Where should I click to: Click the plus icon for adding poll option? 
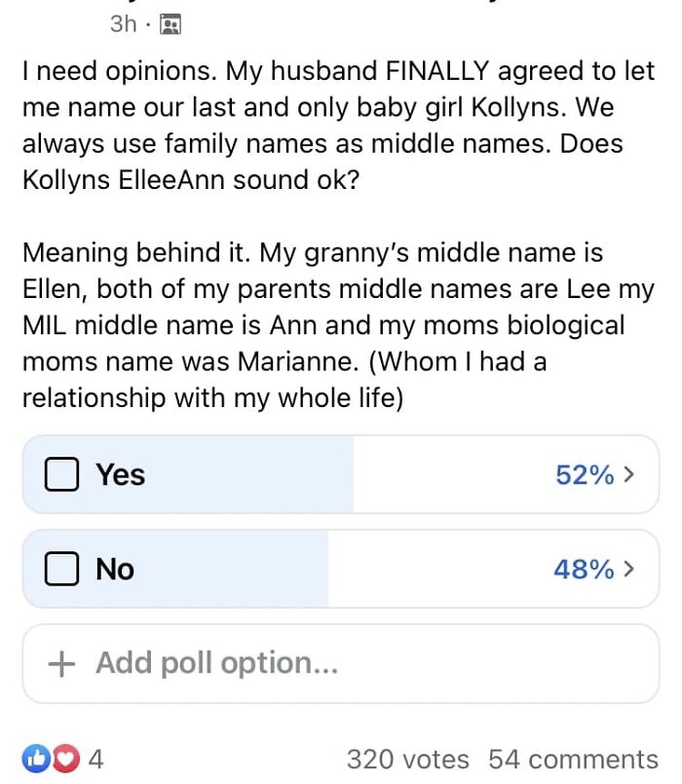point(61,663)
